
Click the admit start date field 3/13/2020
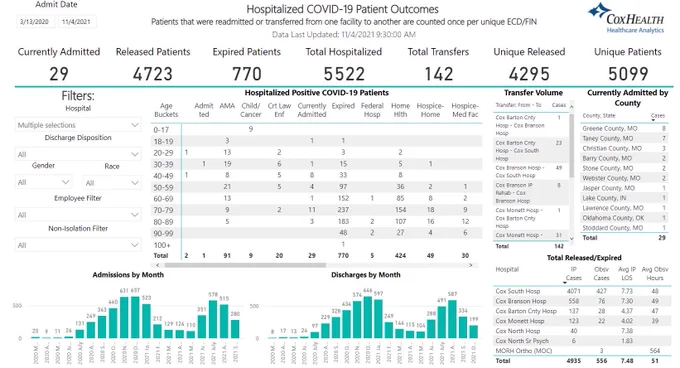[x=35, y=21]
